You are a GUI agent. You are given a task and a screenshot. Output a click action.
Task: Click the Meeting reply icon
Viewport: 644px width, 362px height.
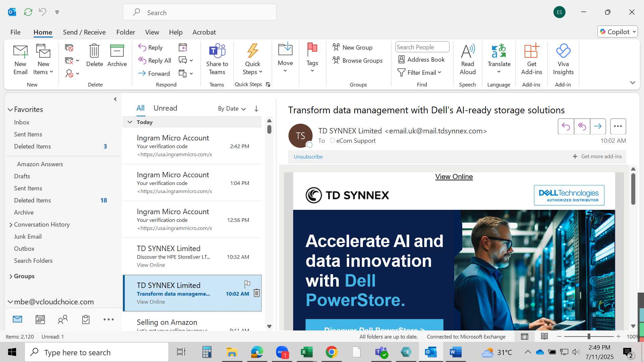coord(183,48)
